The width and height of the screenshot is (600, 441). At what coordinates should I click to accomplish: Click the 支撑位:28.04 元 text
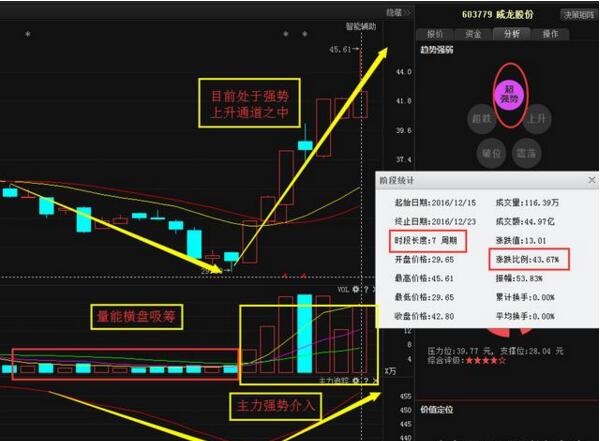click(532, 351)
